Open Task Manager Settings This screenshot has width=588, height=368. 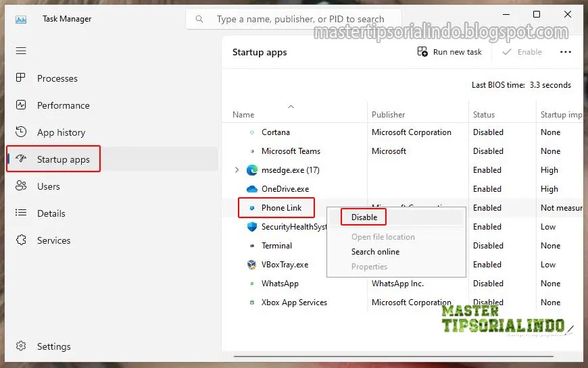pos(53,346)
